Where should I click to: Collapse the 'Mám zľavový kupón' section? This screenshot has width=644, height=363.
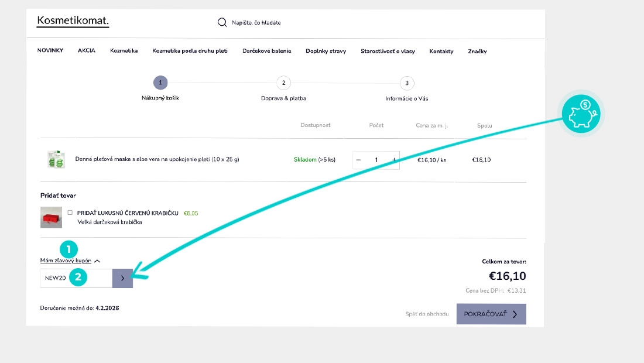pos(70,261)
